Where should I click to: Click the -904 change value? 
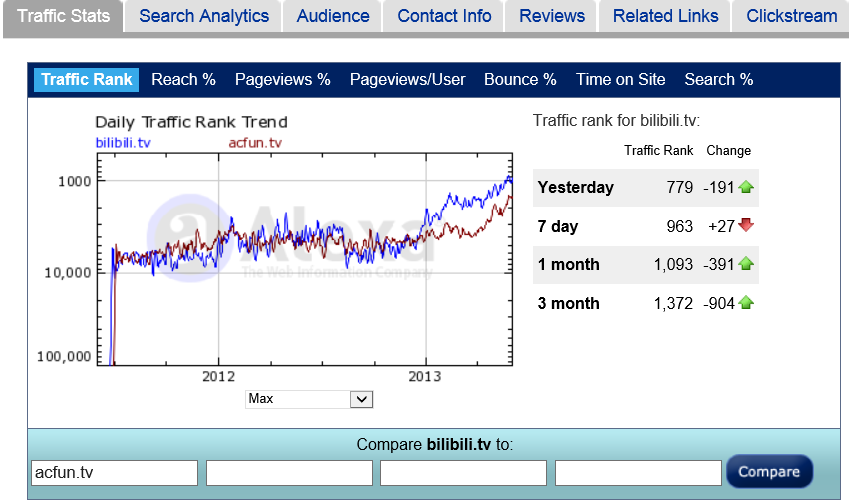719,303
